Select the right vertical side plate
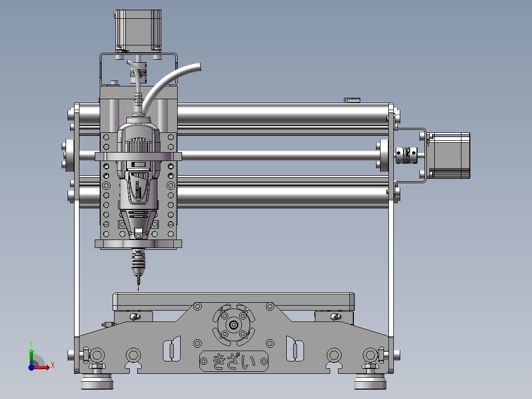The width and height of the screenshot is (532, 399). pyautogui.click(x=391, y=238)
